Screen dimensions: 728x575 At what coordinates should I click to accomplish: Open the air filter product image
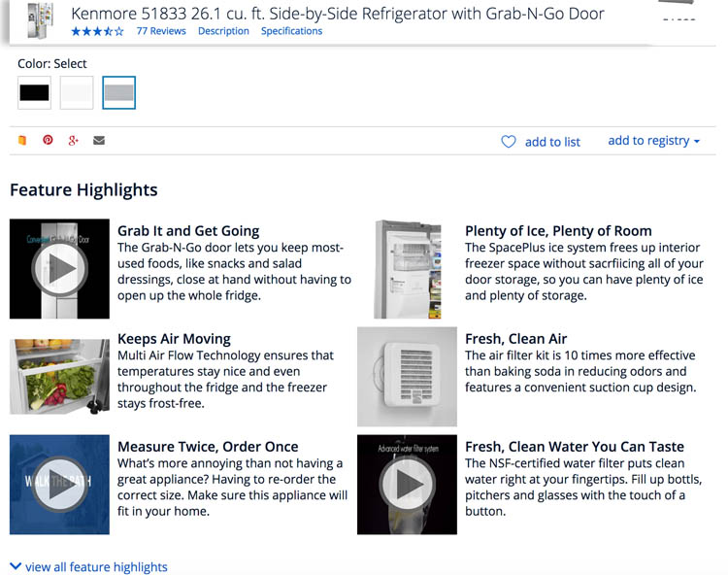(x=407, y=376)
